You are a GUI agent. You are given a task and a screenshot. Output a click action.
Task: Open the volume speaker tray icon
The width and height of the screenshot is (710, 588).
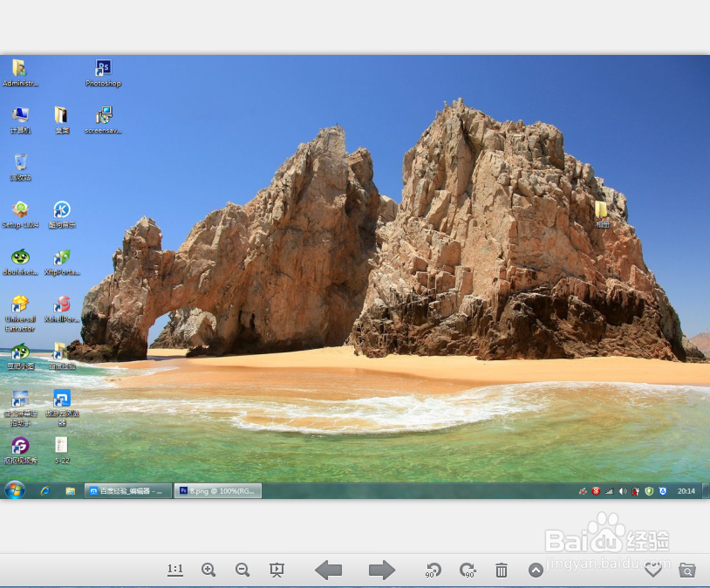click(623, 491)
